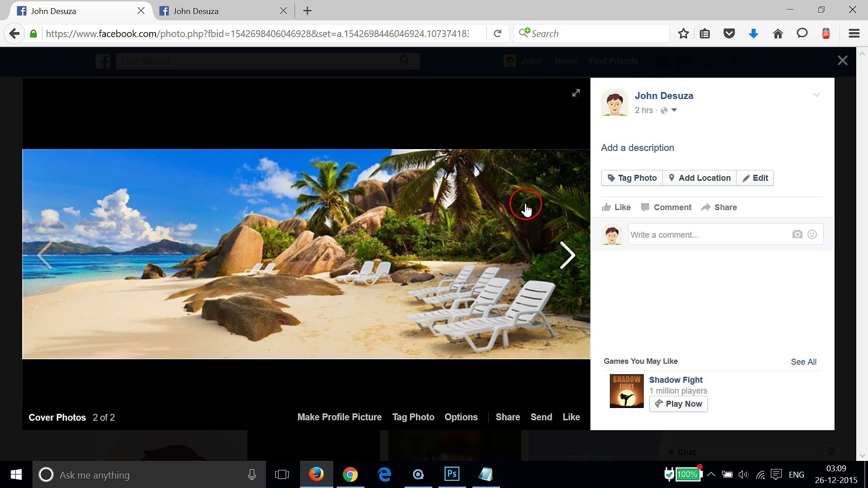Click the search magnifier in Find friends bar
The height and width of the screenshot is (488, 868).
pos(404,61)
